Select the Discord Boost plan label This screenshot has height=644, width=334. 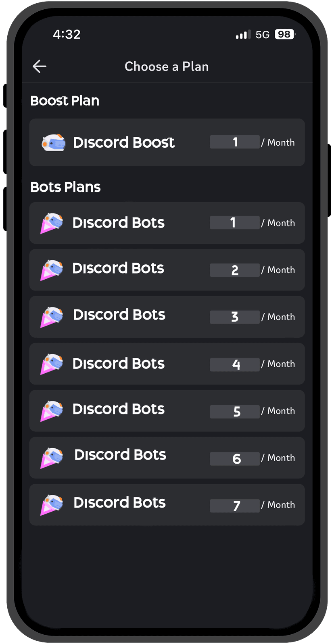pos(124,142)
